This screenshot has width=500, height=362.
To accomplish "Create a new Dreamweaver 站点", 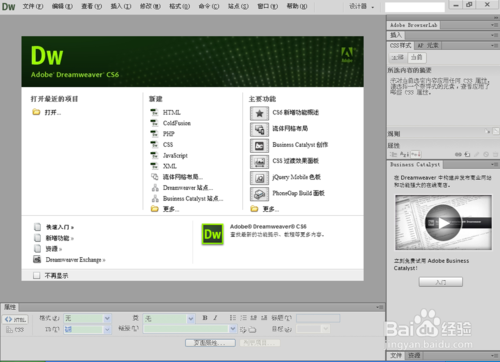I will click(x=188, y=188).
